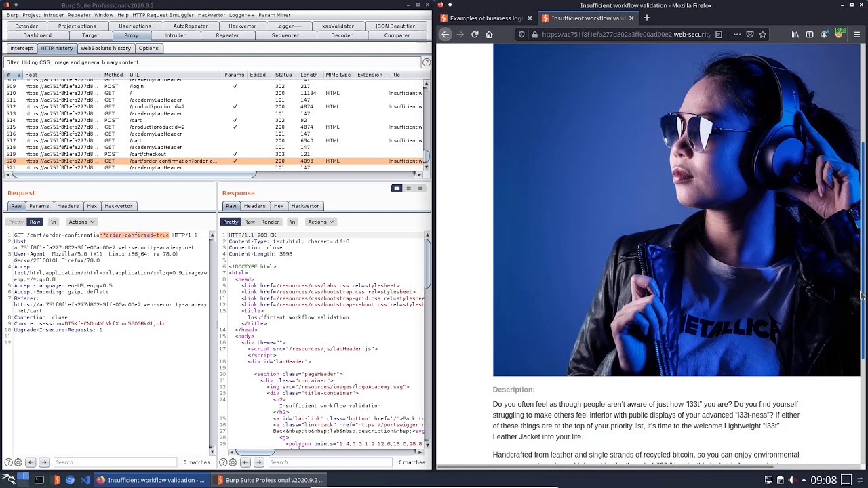The image size is (868, 488).
Task: Switch to Examples of business logic Firefox tab
Action: 486,18
